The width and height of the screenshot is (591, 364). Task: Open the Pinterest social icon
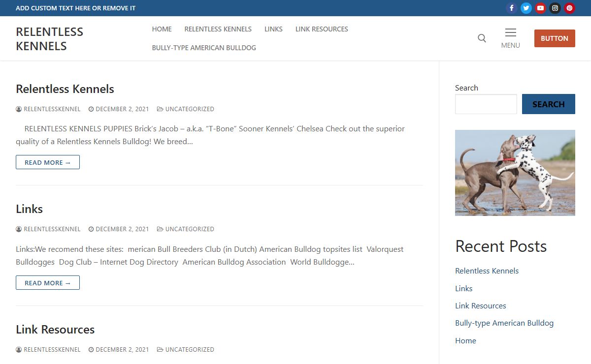(569, 8)
